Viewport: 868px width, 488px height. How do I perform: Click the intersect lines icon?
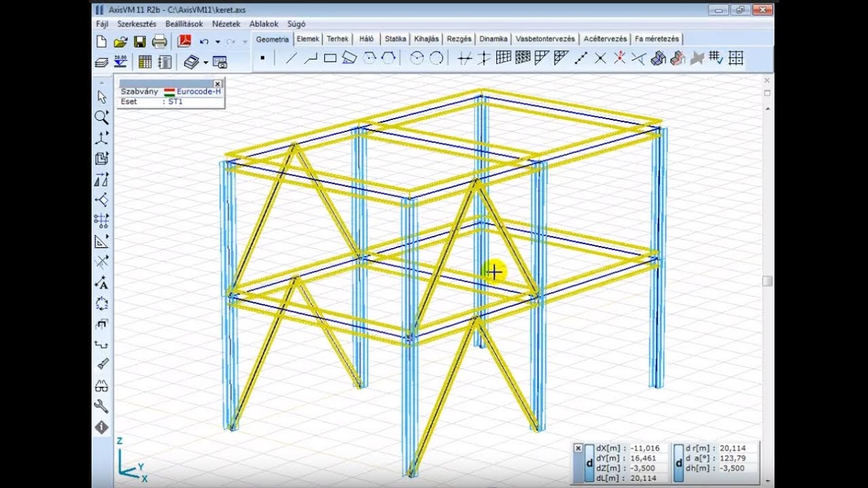point(601,58)
